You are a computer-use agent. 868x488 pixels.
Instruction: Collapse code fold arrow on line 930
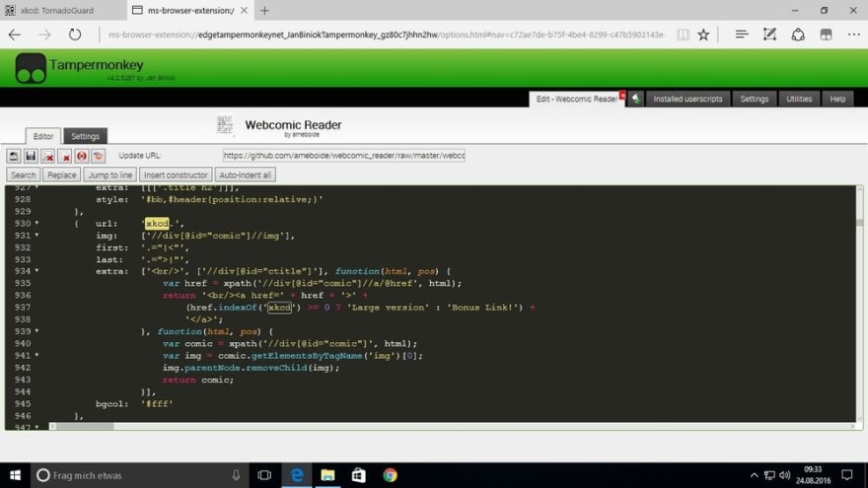[x=37, y=223]
